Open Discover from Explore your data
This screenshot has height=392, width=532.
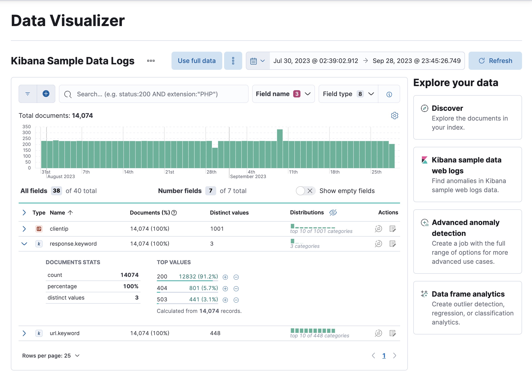tap(447, 108)
